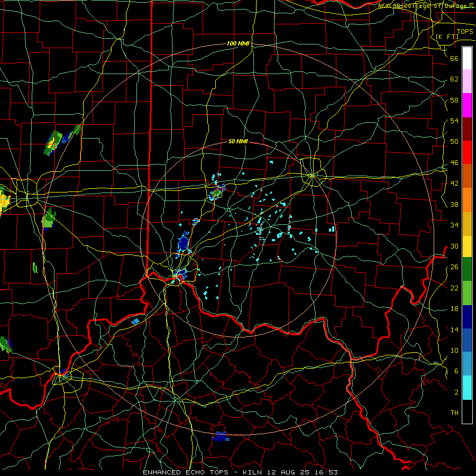Image resolution: width=476 pixels, height=476 pixels.
Task: Click the magenta legend swatch
Action: click(x=467, y=105)
